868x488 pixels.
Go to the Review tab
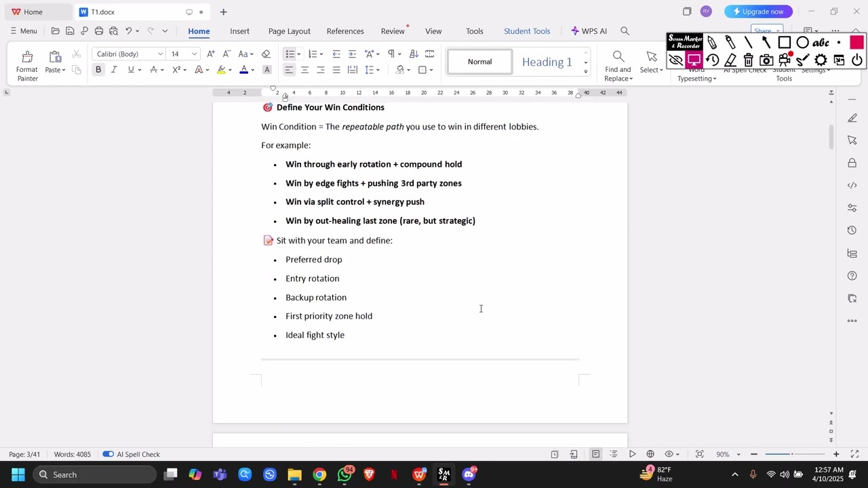[x=393, y=31]
